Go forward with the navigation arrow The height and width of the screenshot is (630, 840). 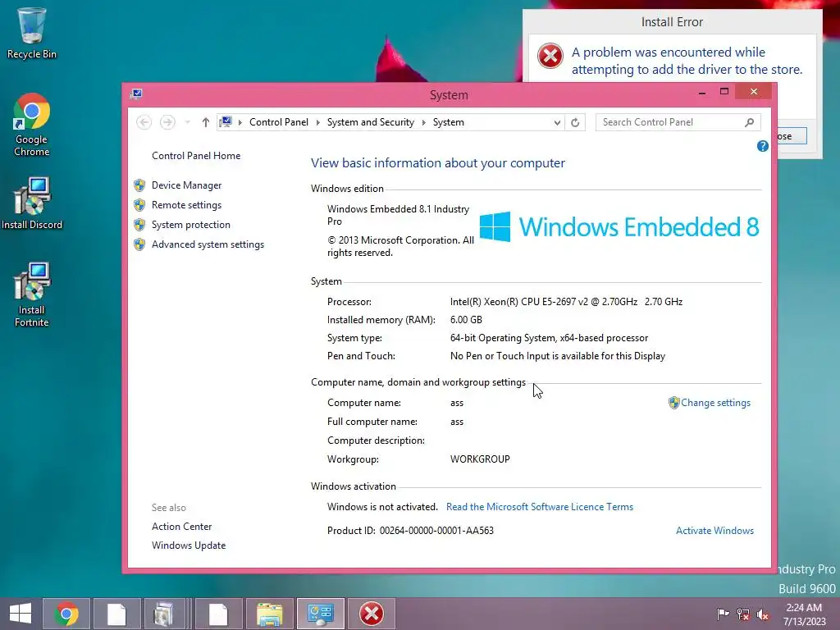[x=167, y=122]
